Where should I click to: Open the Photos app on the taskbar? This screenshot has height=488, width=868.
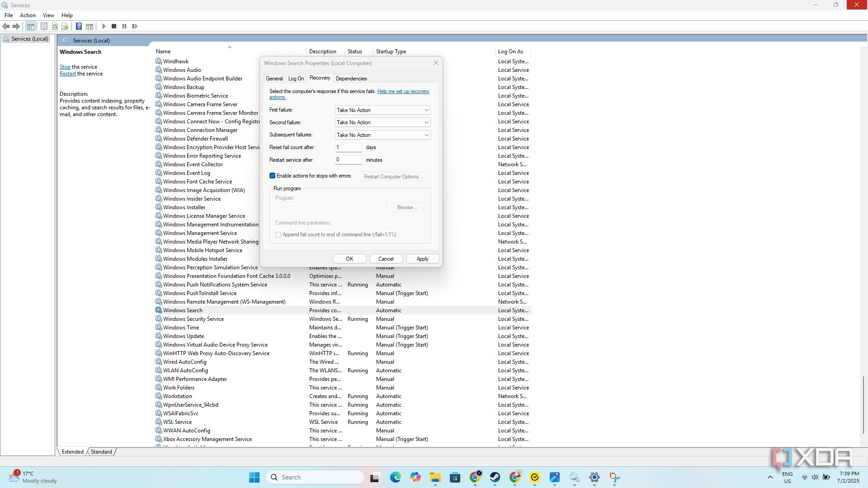[x=555, y=477]
